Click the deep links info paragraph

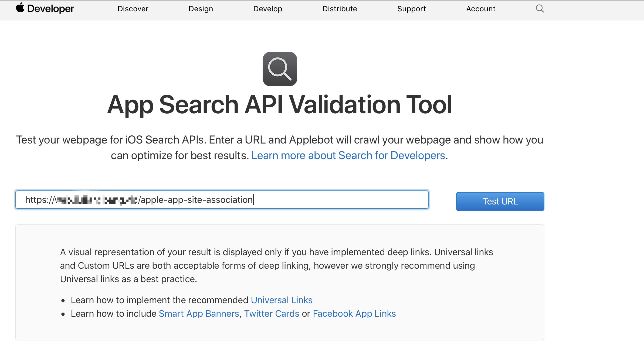tap(276, 265)
